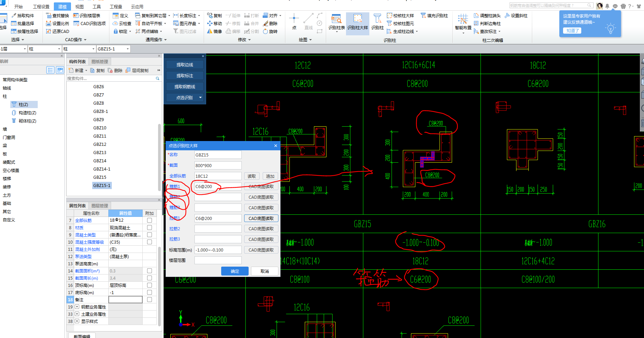The height and width of the screenshot is (338, 644).
Task: Toggle 附加 checkbox for 底标高 row
Action: [x=150, y=292]
